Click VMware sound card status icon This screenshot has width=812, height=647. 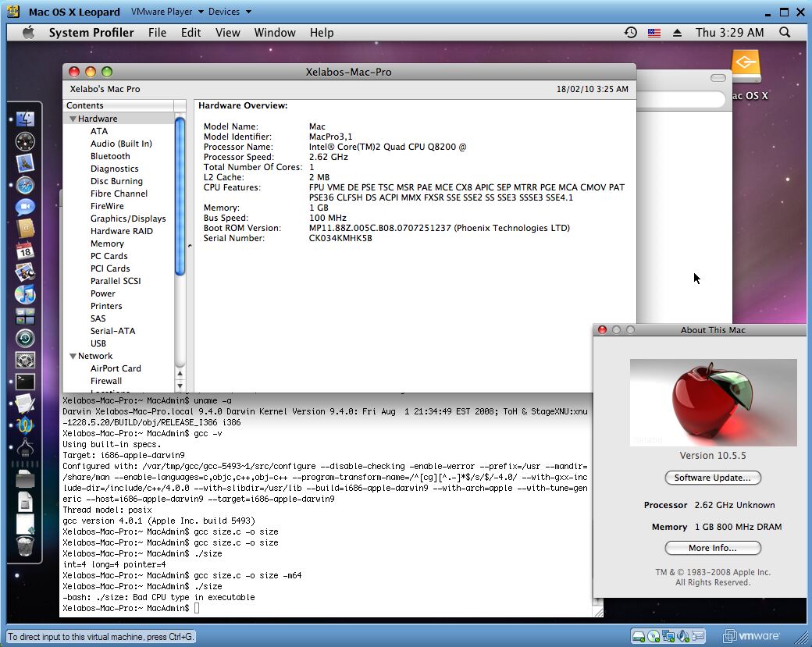[x=683, y=635]
